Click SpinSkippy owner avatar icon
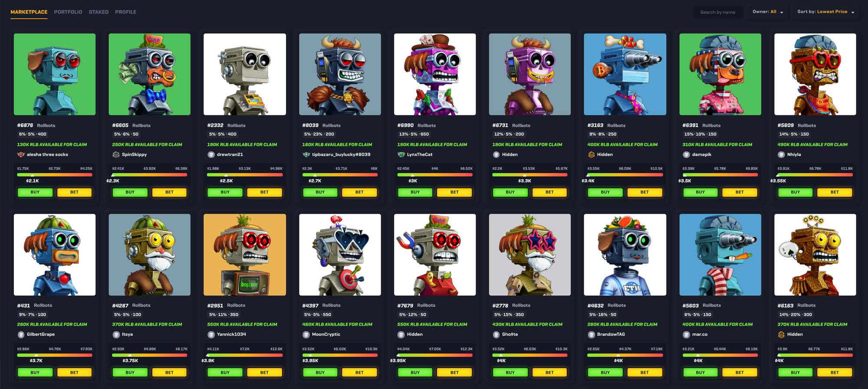This screenshot has width=868, height=389. [x=116, y=154]
